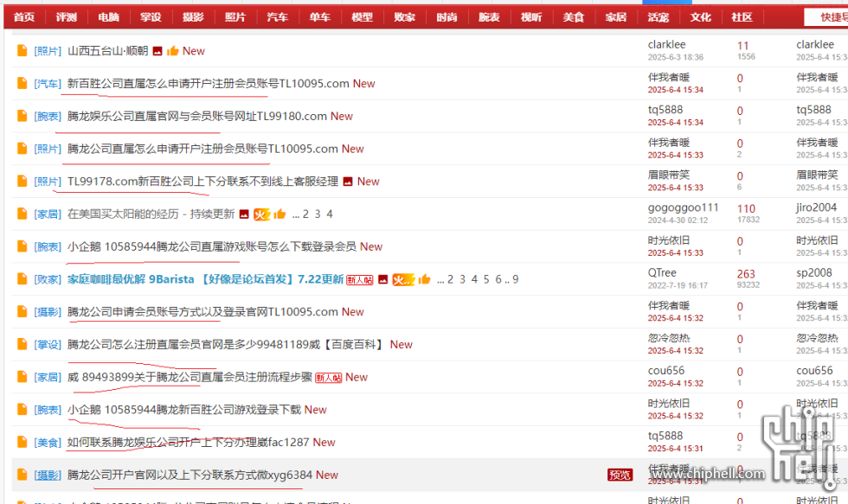Screen dimensions: 848x504
Task: Click thread icon beside 腾龙公司开户官网以及上下分 post
Action: coord(22,475)
